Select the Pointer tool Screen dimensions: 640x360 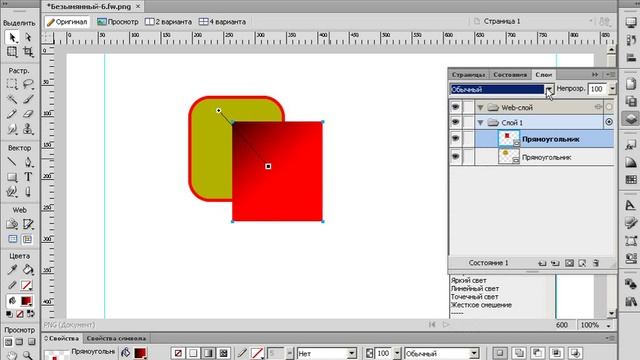(12, 38)
